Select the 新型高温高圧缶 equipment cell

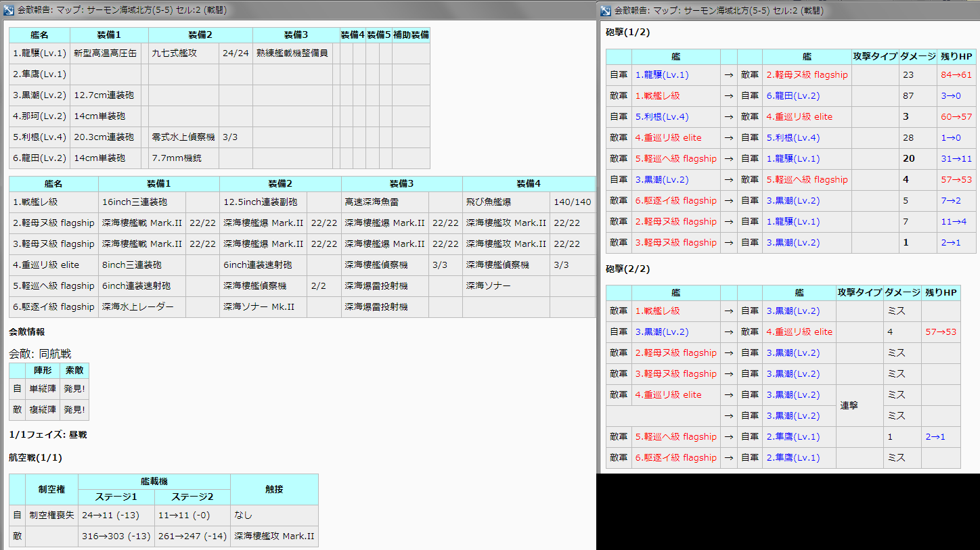click(x=105, y=53)
